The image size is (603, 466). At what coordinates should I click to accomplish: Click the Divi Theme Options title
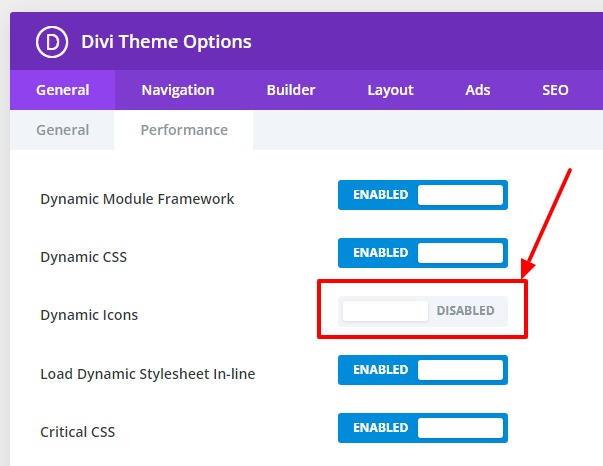166,42
